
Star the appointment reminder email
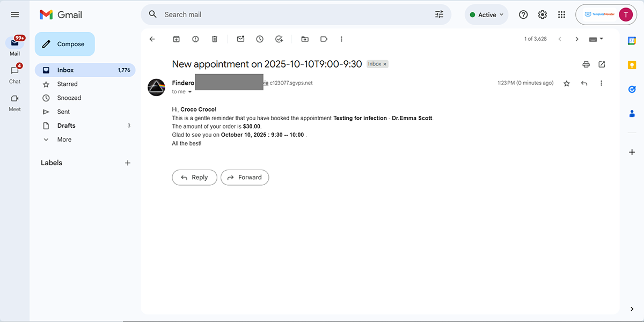566,83
